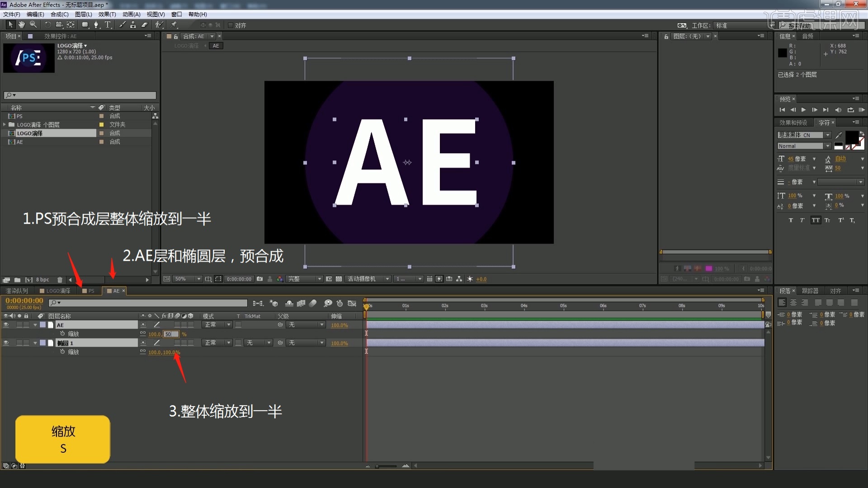Switch to the 渲染队列 tab
Screen dimensions: 868x488
tap(17, 291)
